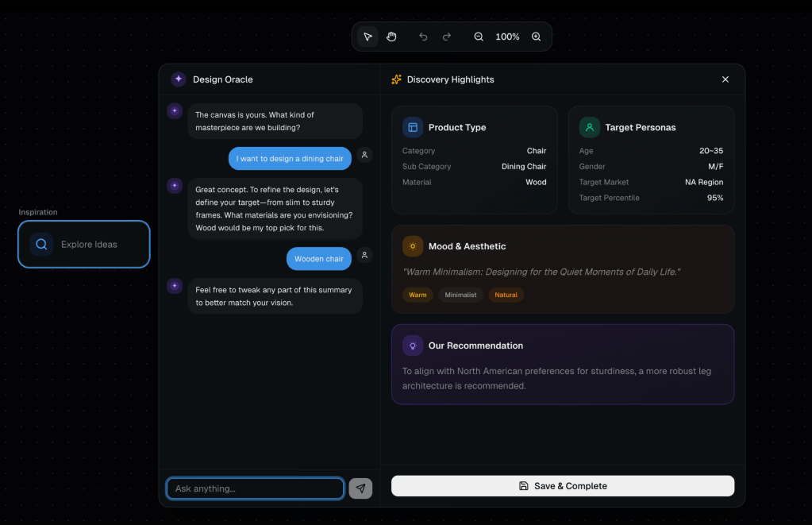
Task: Click the Target Personas user icon
Action: (589, 127)
